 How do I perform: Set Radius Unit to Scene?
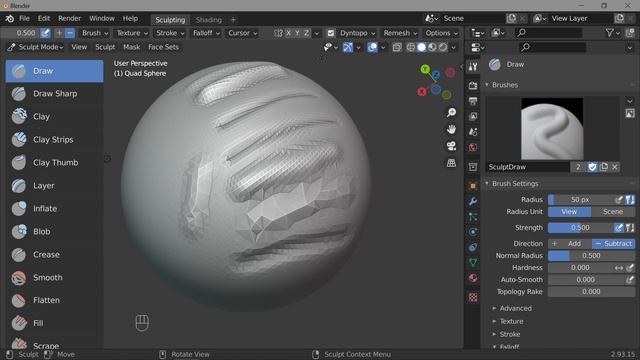[613, 212]
